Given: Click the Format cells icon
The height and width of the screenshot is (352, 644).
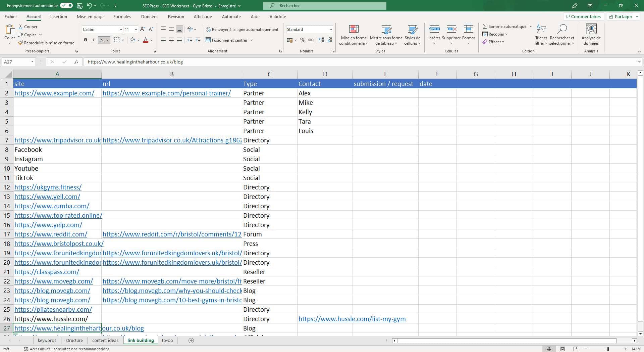Looking at the screenshot, I should [x=468, y=29].
